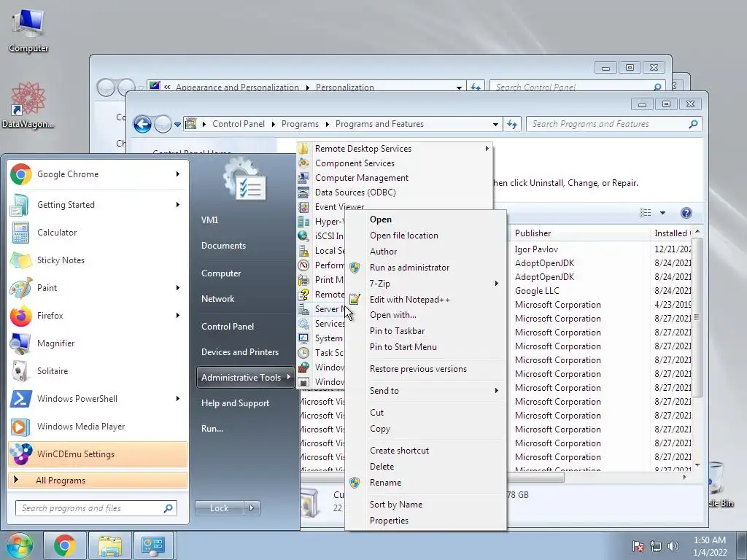Click the network tray icon

(x=656, y=546)
